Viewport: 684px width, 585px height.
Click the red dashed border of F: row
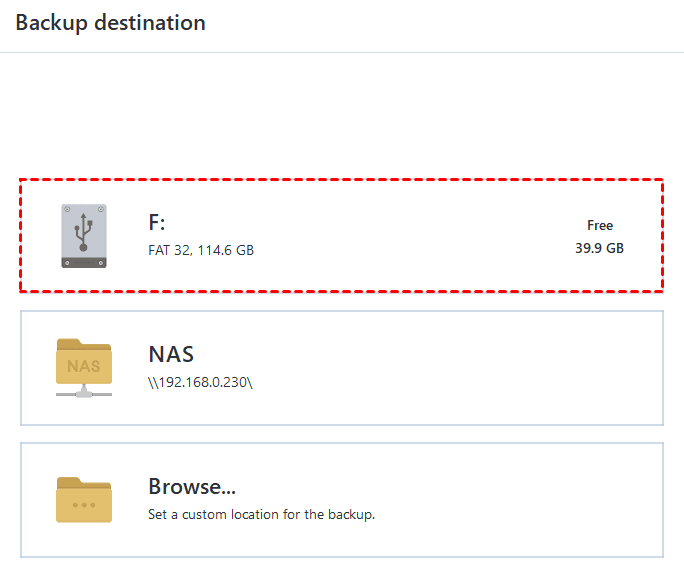(340, 181)
